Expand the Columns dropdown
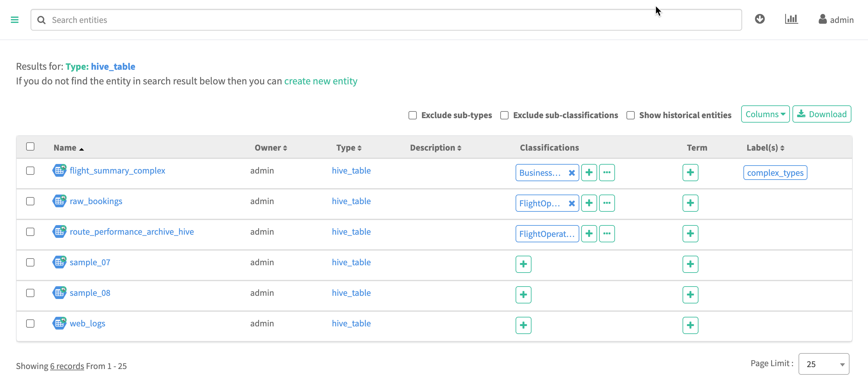The image size is (868, 391). [765, 114]
